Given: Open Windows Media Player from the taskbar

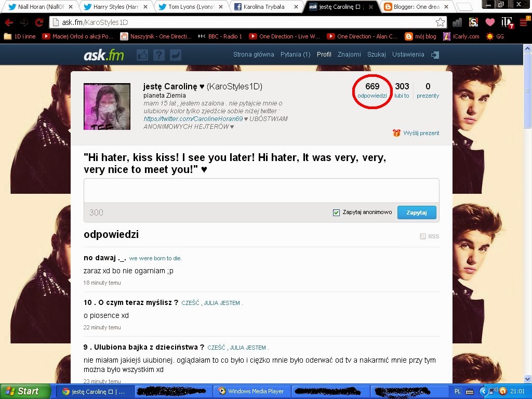Looking at the screenshot, I should point(251,391).
